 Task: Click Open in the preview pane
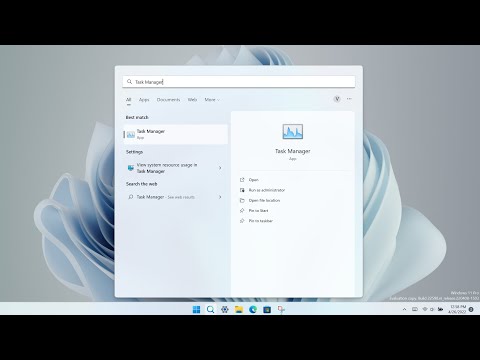click(253, 180)
